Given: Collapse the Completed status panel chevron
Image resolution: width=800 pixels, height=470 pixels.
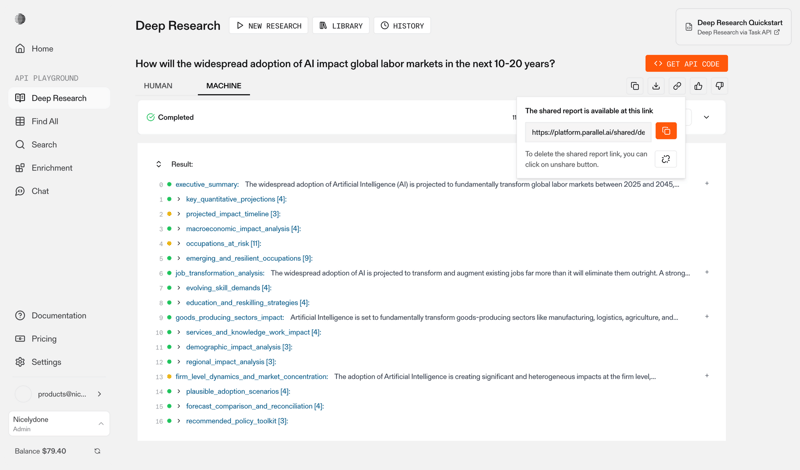Looking at the screenshot, I should click(x=706, y=117).
